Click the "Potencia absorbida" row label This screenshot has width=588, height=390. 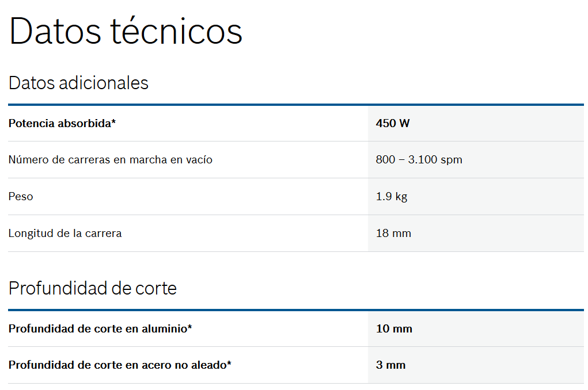60,123
